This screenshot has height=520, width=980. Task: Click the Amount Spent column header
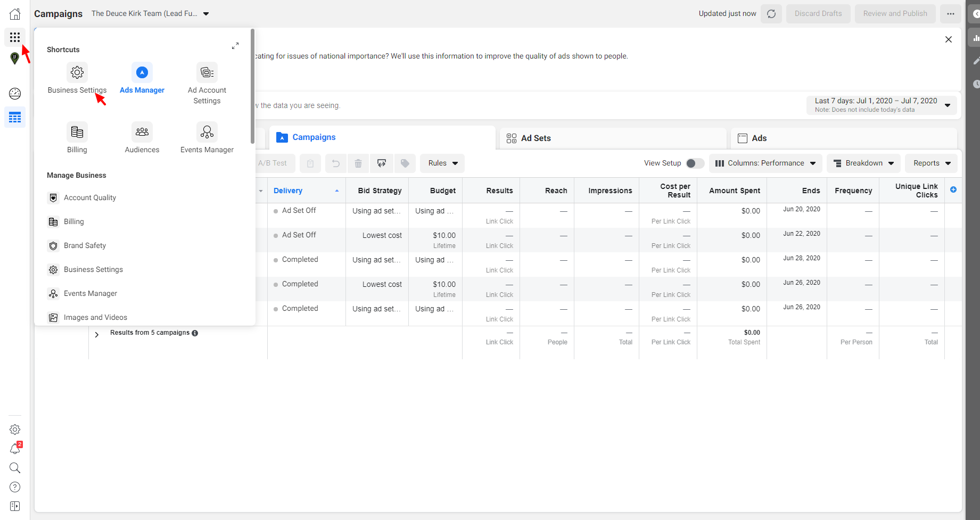point(732,191)
